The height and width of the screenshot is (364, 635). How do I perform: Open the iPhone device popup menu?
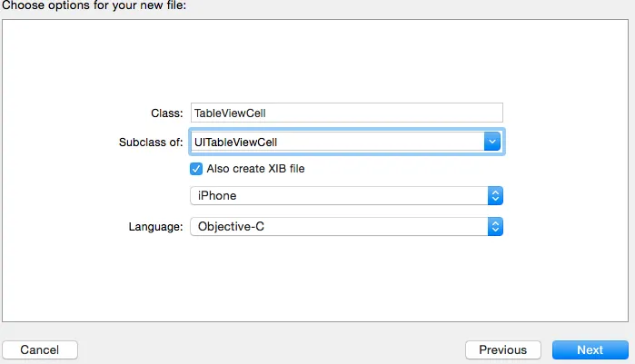pos(338,196)
